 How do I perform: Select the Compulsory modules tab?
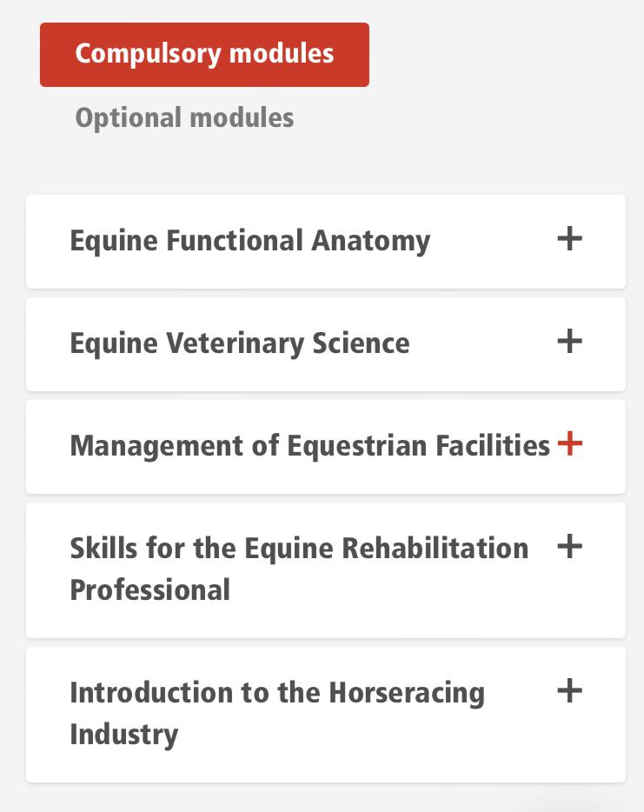tap(204, 55)
